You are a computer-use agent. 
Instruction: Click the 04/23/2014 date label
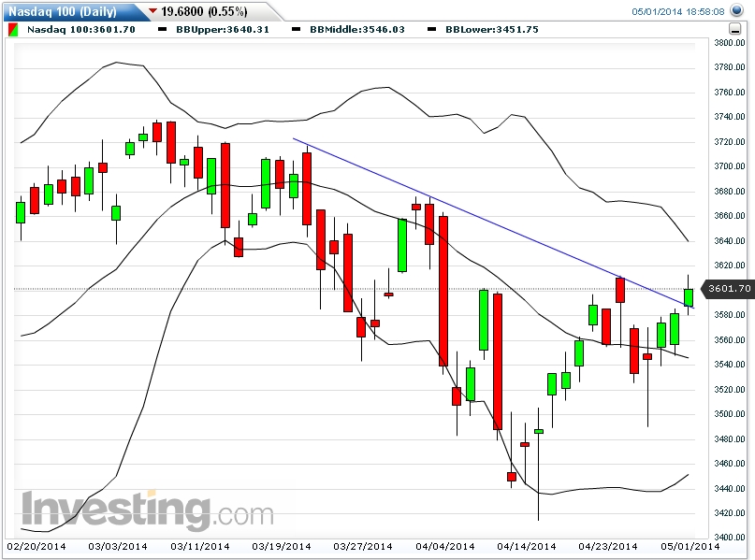[x=608, y=547]
